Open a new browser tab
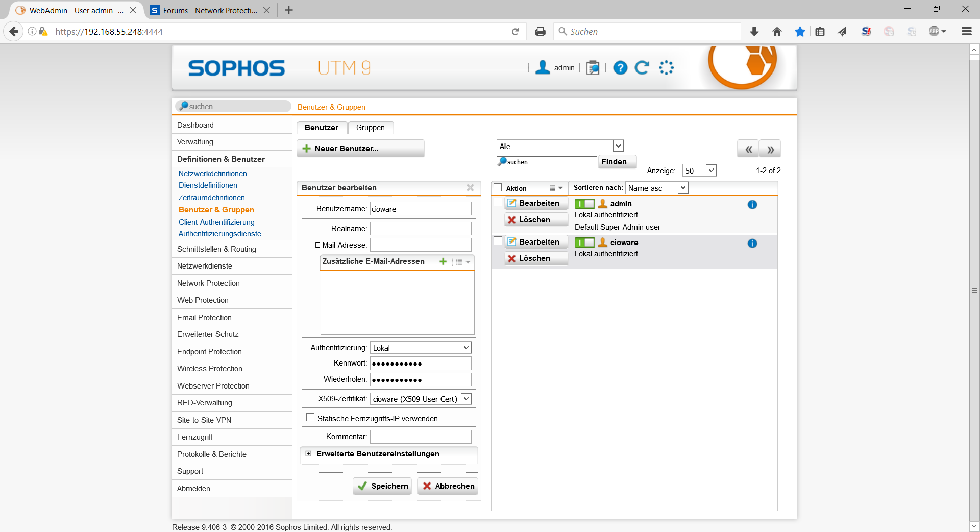The height and width of the screenshot is (532, 980). tap(289, 10)
